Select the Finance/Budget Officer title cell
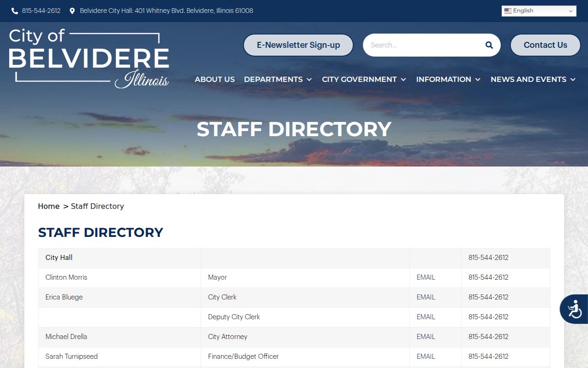588x368 pixels. [305, 356]
